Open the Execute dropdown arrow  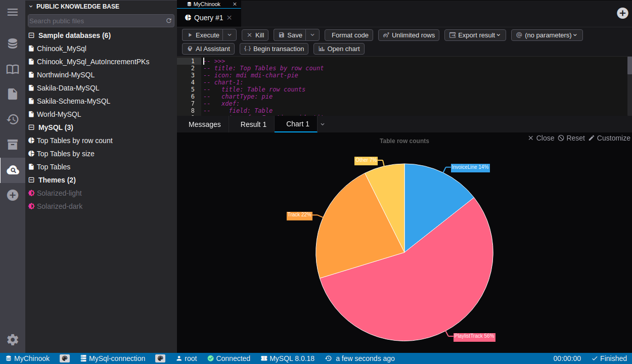click(x=230, y=35)
